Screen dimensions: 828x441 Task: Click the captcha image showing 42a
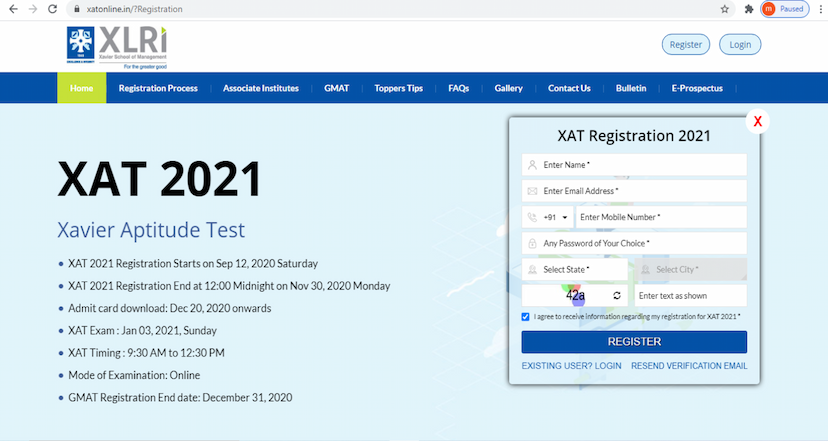[576, 296]
